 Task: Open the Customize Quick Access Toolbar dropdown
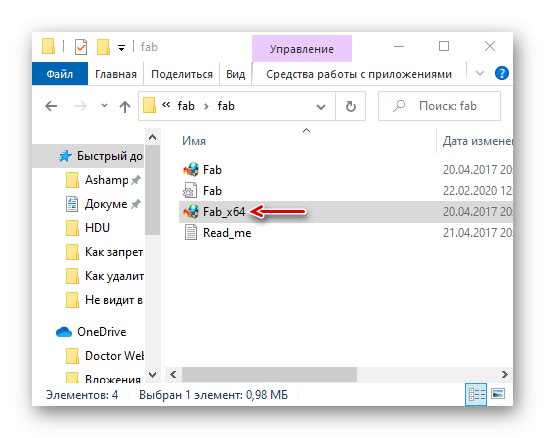point(121,48)
